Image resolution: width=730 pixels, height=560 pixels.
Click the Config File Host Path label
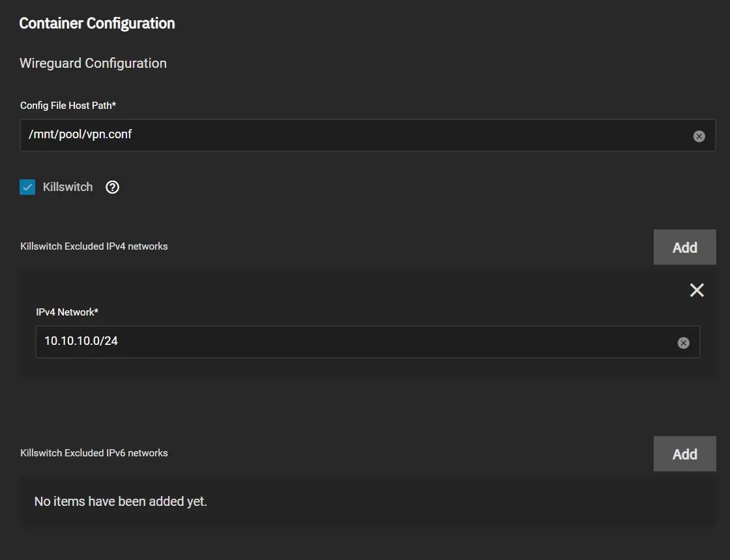(x=68, y=105)
